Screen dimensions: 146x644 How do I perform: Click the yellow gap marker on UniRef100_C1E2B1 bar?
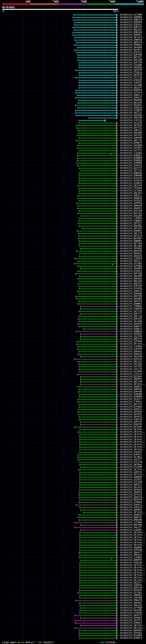click(x=112, y=154)
